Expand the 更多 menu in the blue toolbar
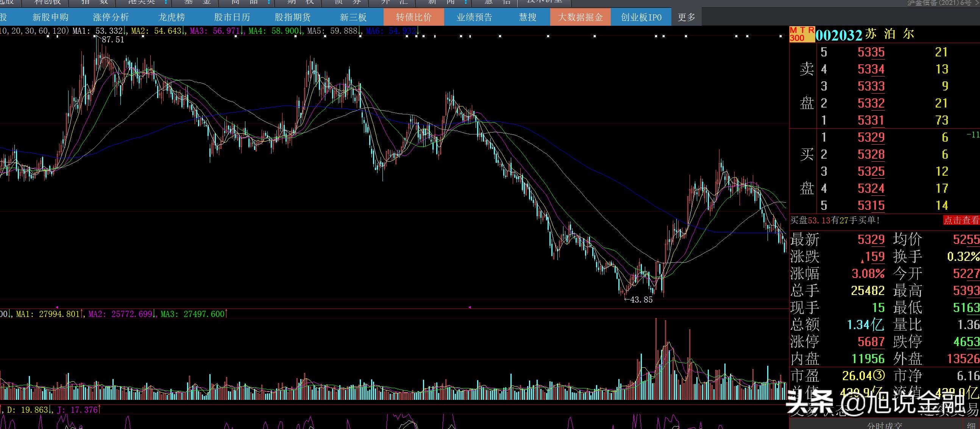This screenshot has height=429, width=980. [x=686, y=17]
